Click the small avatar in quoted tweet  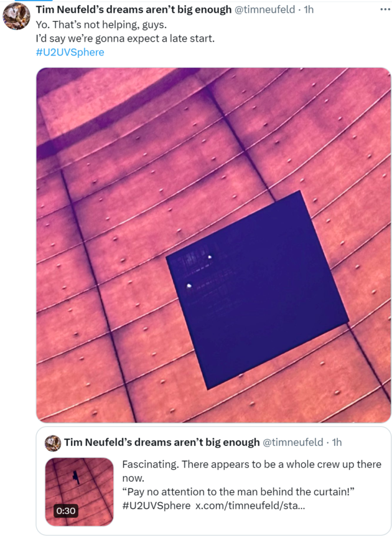tap(53, 443)
